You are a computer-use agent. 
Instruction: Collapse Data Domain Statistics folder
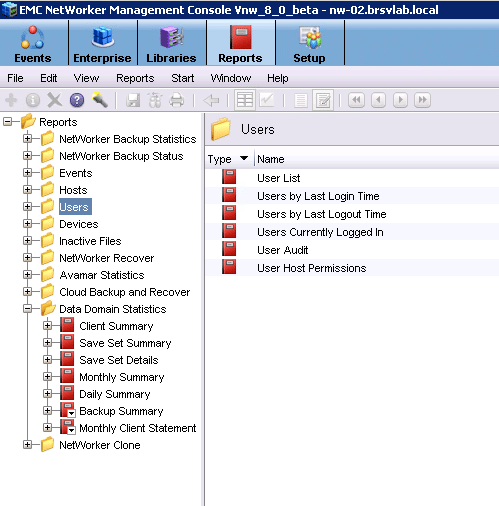point(28,309)
